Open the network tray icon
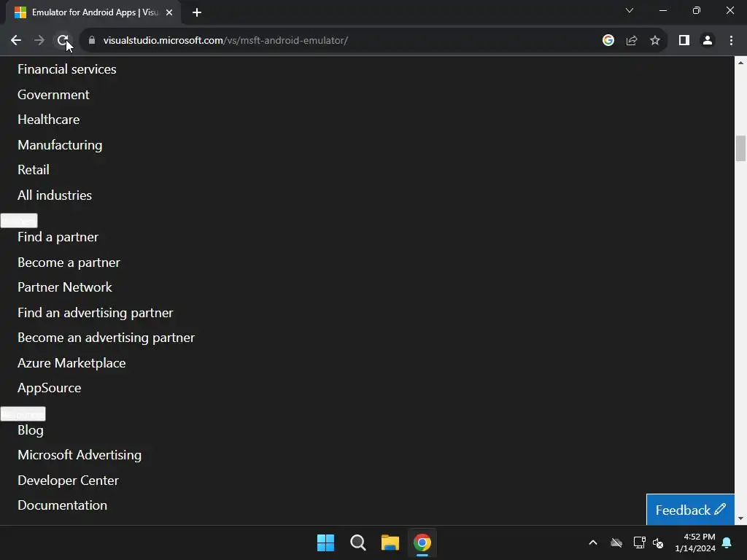The width and height of the screenshot is (747, 560). [x=639, y=542]
